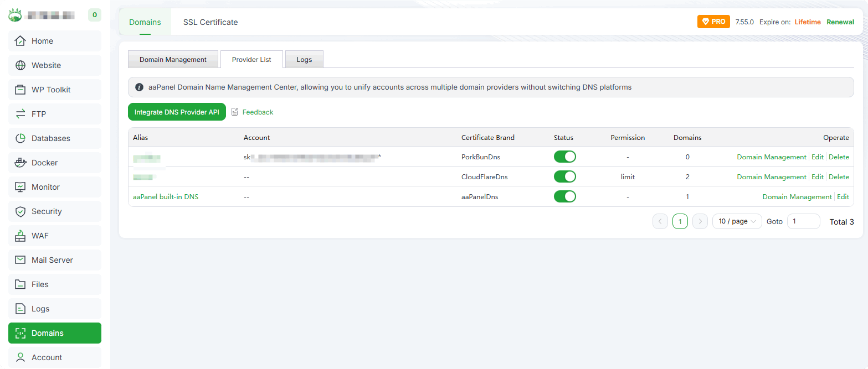Click Integrate DNS Provider API button
The image size is (868, 369).
click(177, 112)
